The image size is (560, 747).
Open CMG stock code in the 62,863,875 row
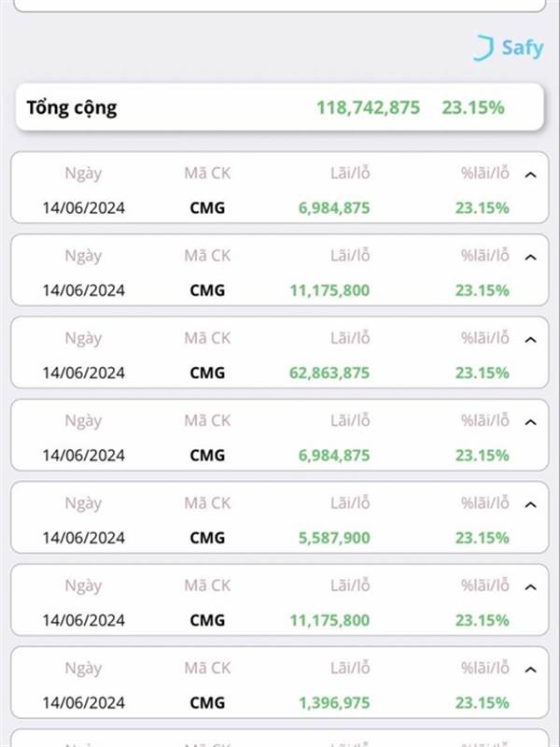point(207,373)
